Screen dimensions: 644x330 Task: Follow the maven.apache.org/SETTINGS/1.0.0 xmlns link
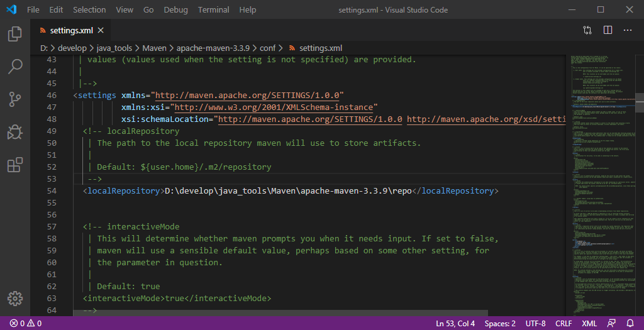point(247,95)
